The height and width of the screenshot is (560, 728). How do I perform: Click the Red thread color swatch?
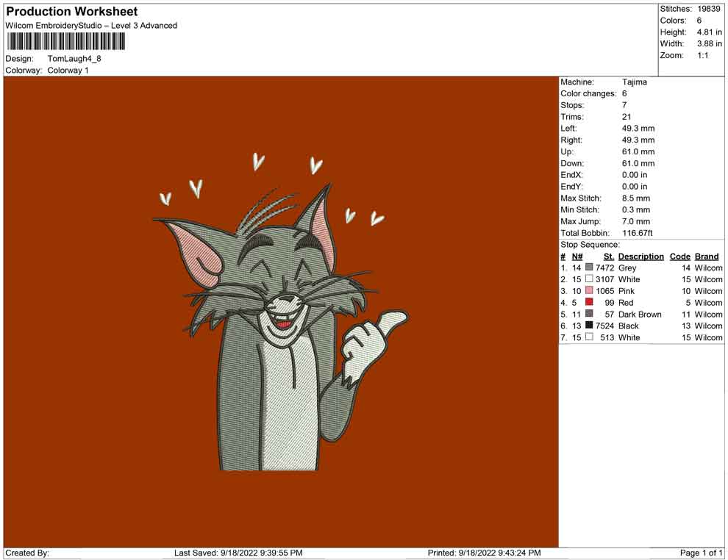(x=589, y=302)
